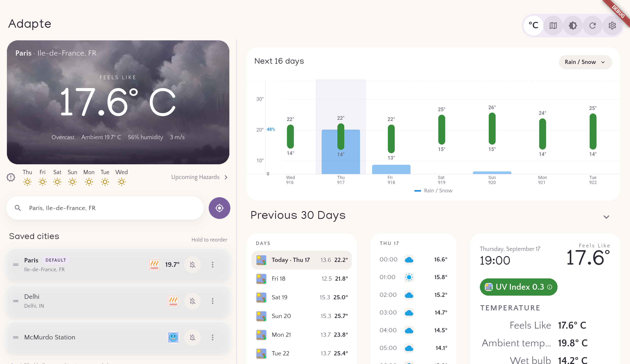This screenshot has width=630, height=364.
Task: Select the Sun 20 day row
Action: (301, 316)
